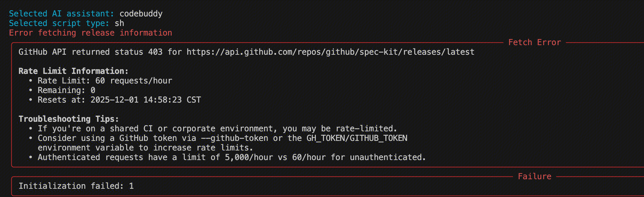Click the reset timestamp 2025-12-01 14:58:23

coord(136,100)
